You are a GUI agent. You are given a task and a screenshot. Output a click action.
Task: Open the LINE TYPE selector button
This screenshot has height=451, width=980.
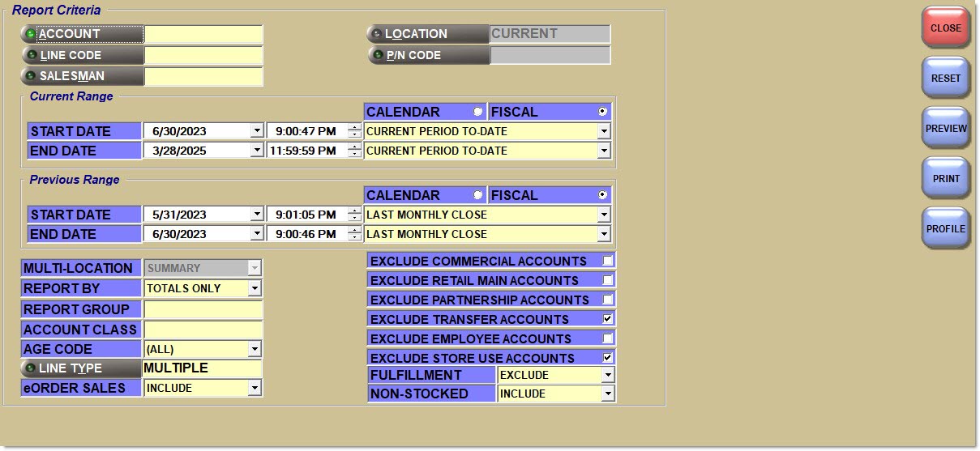pyautogui.click(x=81, y=368)
